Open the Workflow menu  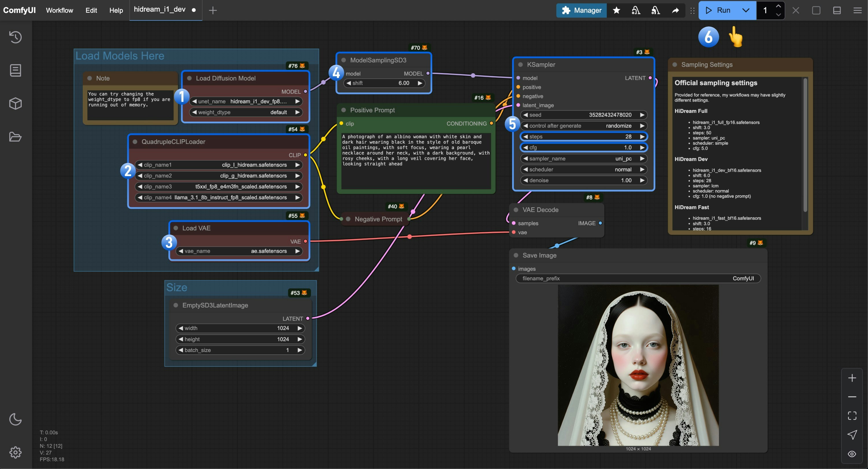tap(59, 10)
